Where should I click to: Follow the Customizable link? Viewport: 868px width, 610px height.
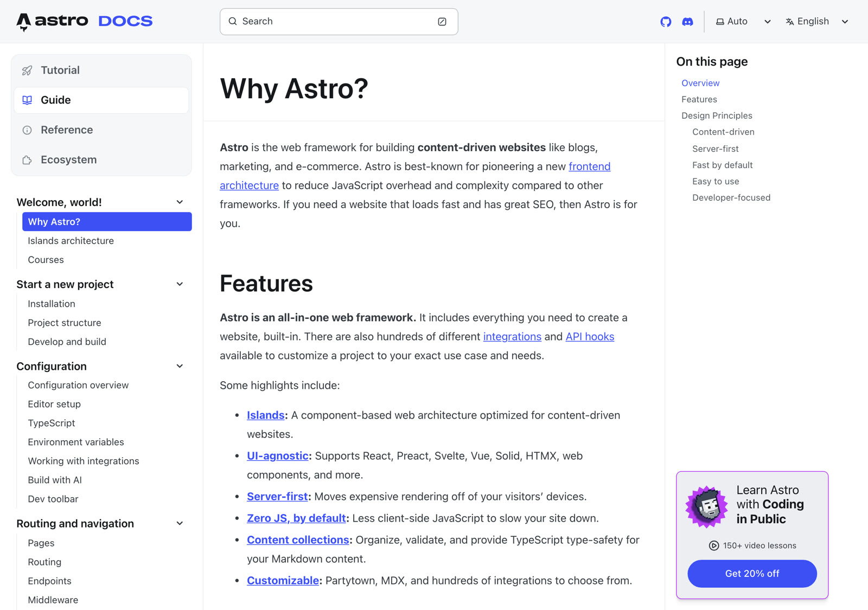(x=283, y=581)
